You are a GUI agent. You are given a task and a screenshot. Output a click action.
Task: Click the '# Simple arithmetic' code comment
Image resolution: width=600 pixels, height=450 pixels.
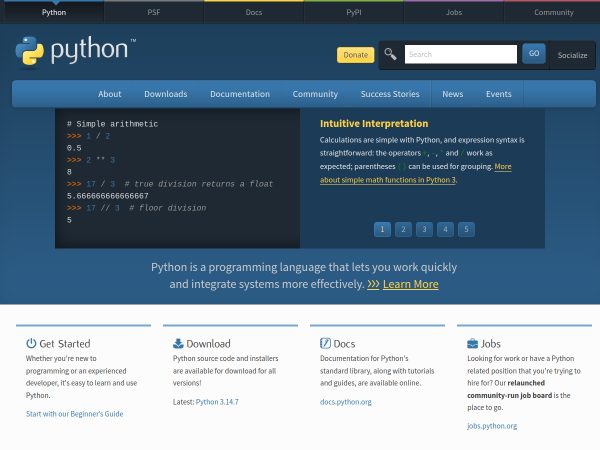pyautogui.click(x=112, y=124)
